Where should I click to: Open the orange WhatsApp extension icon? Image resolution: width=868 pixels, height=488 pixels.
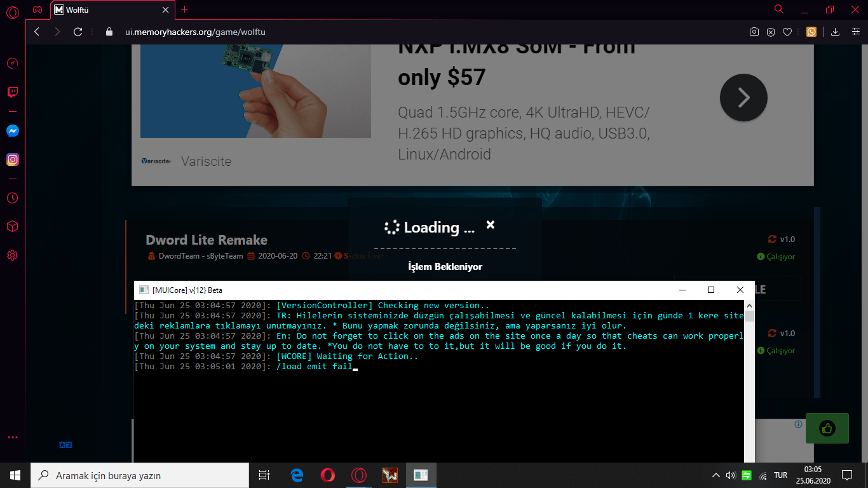(811, 32)
